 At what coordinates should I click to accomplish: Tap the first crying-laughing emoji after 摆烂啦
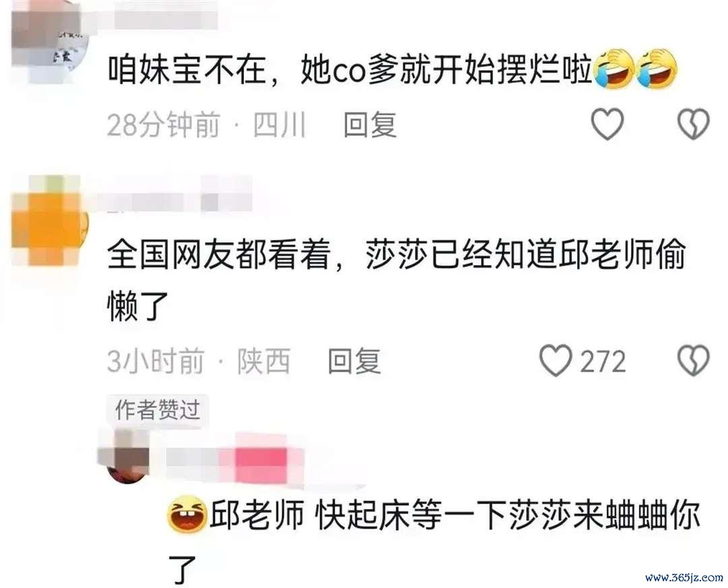pyautogui.click(x=615, y=69)
